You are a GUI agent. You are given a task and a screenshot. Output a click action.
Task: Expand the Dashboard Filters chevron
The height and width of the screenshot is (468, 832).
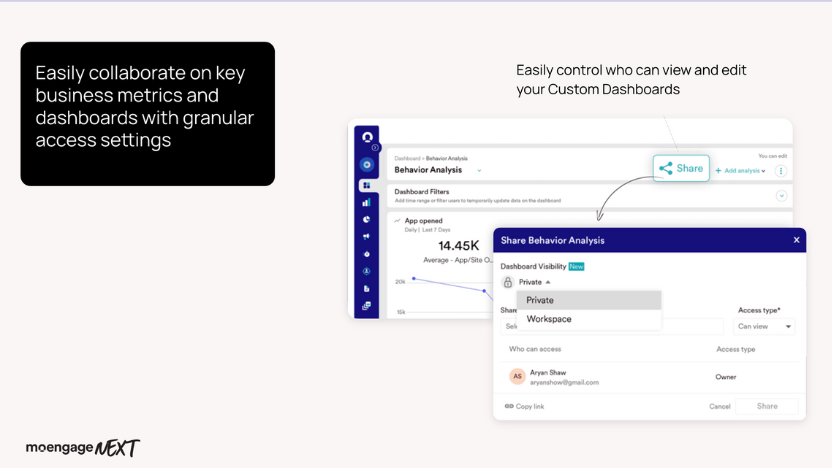(x=781, y=196)
